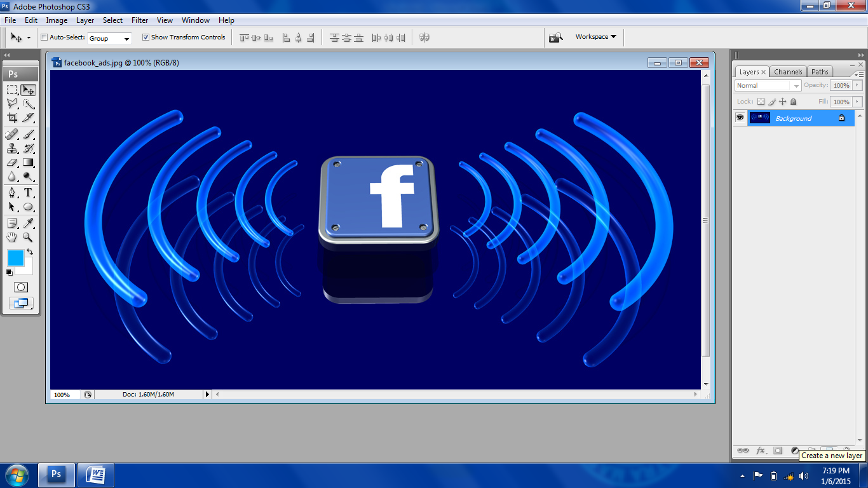Image resolution: width=868 pixels, height=488 pixels.
Task: Select the Ellipse shape tool
Action: [x=29, y=207]
